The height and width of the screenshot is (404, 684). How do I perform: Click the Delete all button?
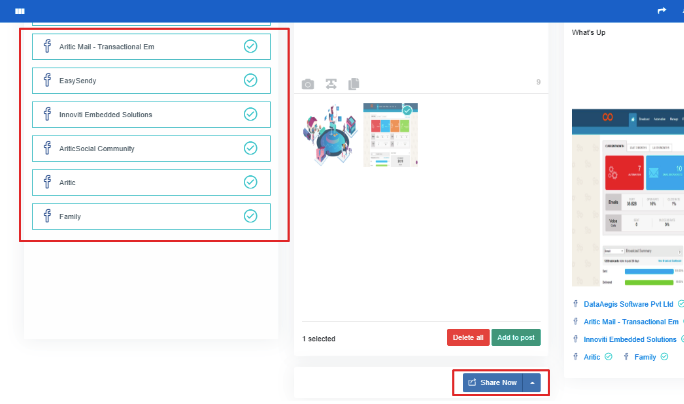pos(468,337)
